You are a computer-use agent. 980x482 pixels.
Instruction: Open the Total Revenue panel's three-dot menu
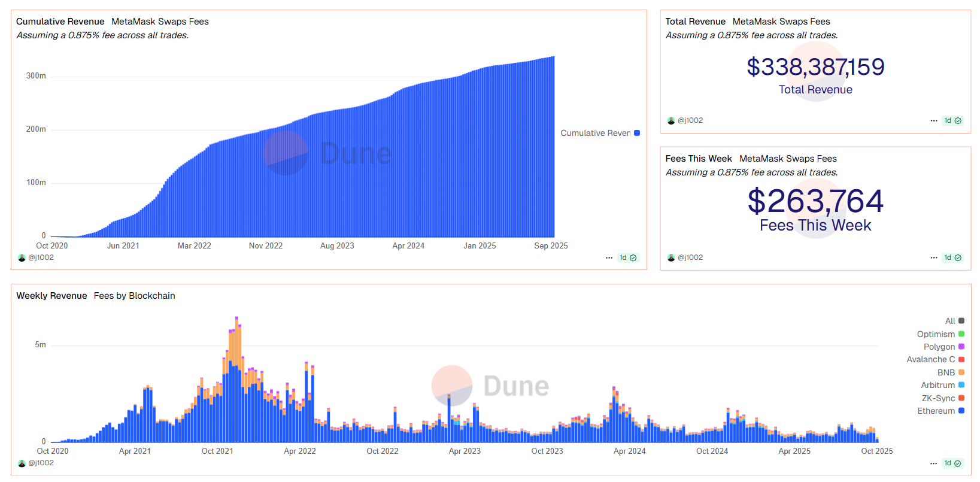click(x=934, y=121)
